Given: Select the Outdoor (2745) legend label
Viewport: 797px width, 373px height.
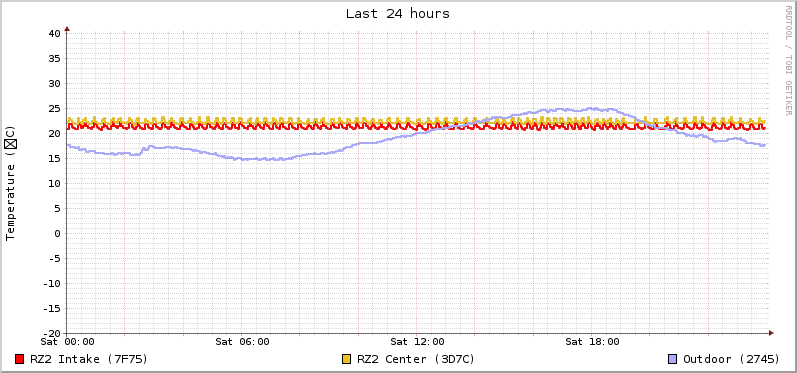Looking at the screenshot, I should click(731, 359).
